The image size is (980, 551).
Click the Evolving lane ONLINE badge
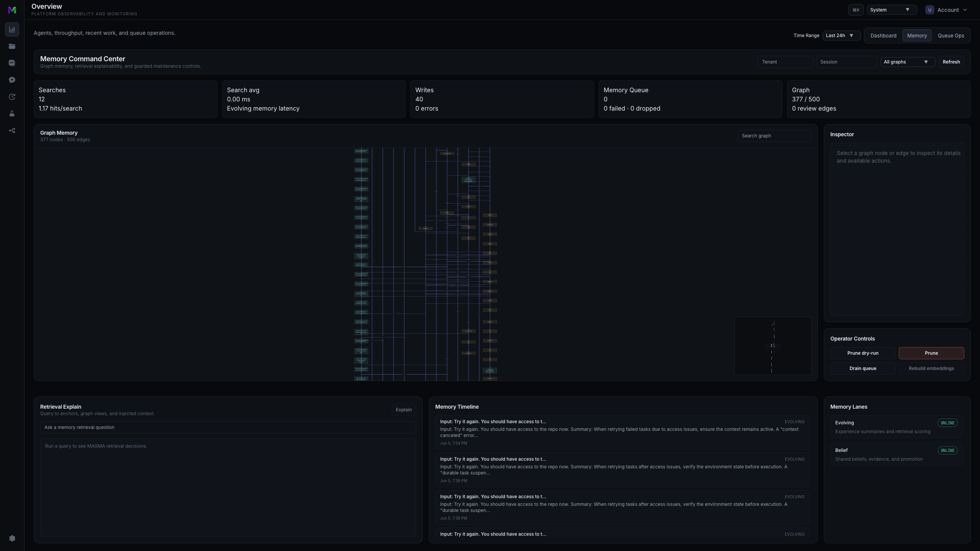[947, 423]
